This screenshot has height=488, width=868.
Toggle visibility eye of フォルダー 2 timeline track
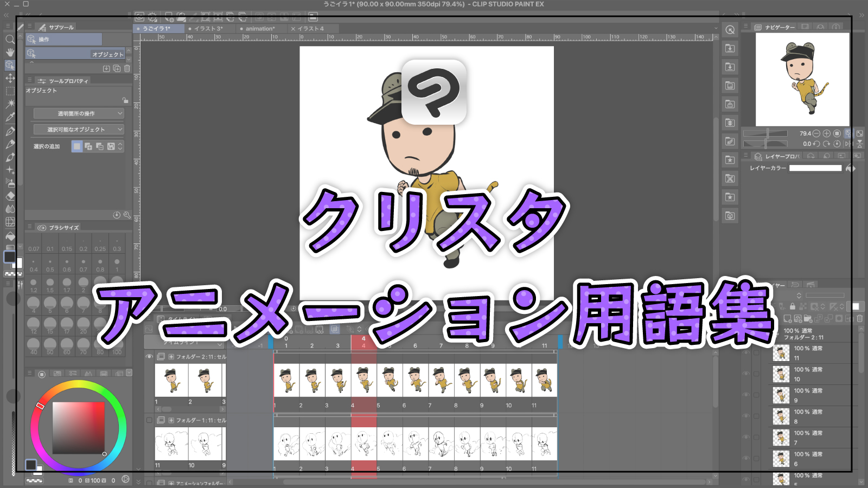point(149,357)
